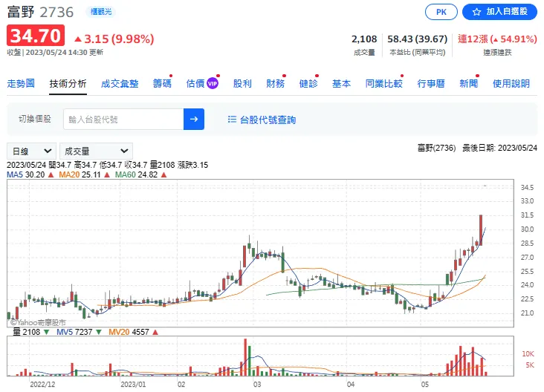Click the 2022/12 date axis label
544x392 pixels.
tap(42, 385)
